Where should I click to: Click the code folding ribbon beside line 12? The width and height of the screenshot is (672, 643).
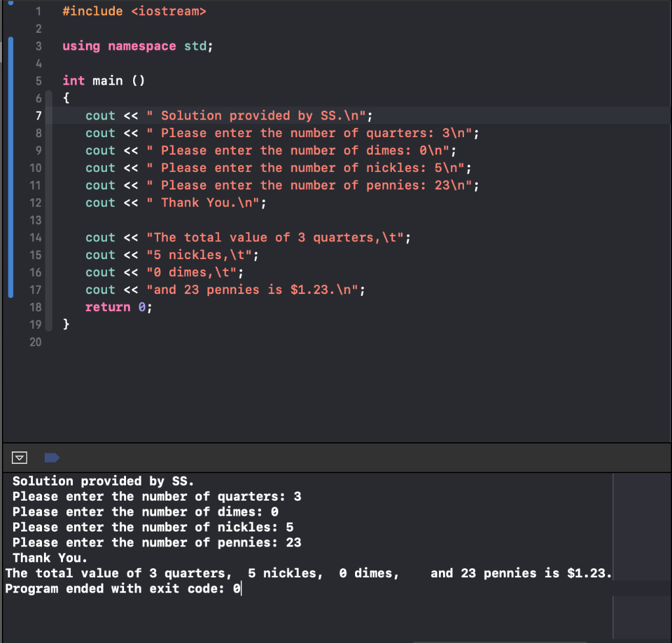point(49,203)
